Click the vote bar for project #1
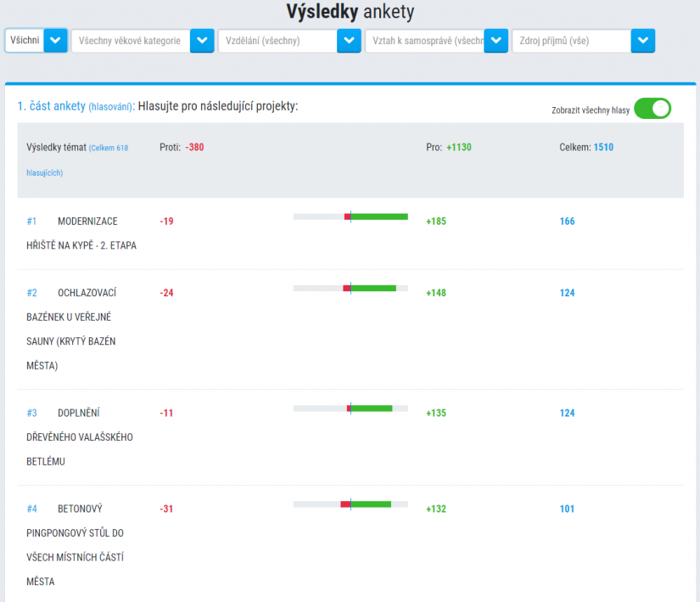The height and width of the screenshot is (602, 700). click(x=350, y=217)
